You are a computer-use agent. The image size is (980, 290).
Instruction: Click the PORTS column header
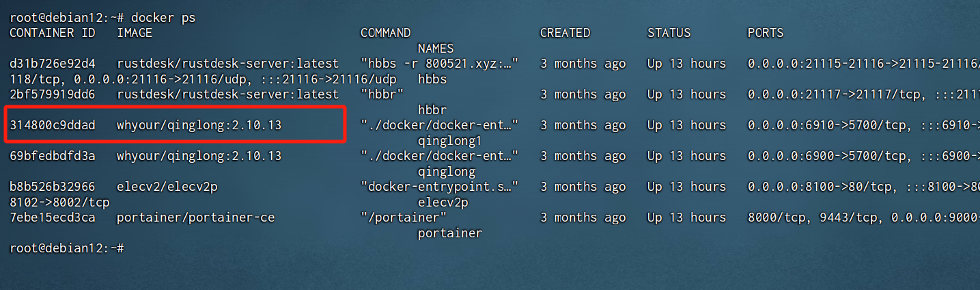766,33
